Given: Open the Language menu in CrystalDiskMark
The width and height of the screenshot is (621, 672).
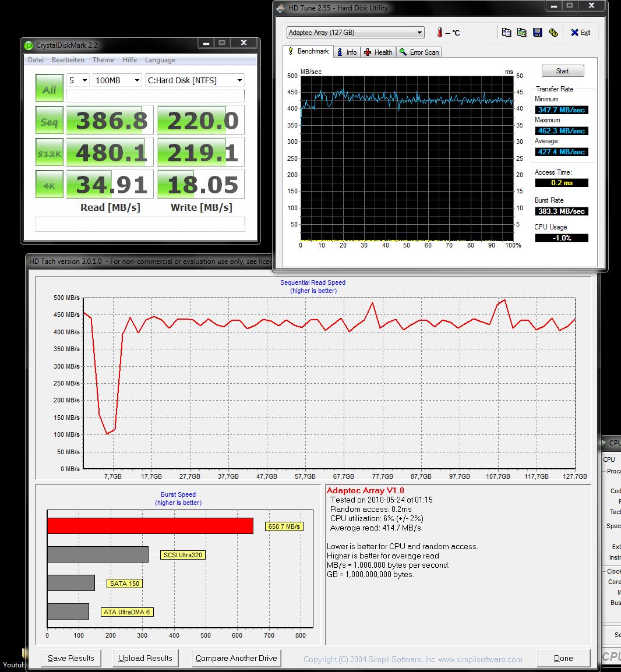Looking at the screenshot, I should click(160, 59).
